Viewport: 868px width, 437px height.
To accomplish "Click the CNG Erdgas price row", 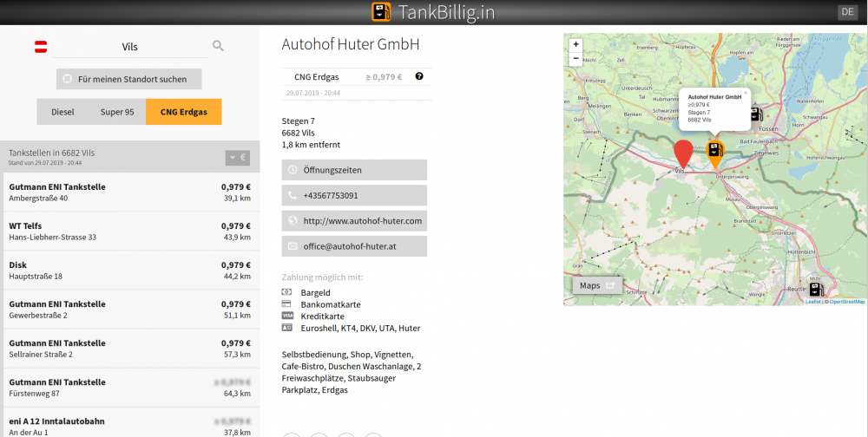I will coord(357,77).
